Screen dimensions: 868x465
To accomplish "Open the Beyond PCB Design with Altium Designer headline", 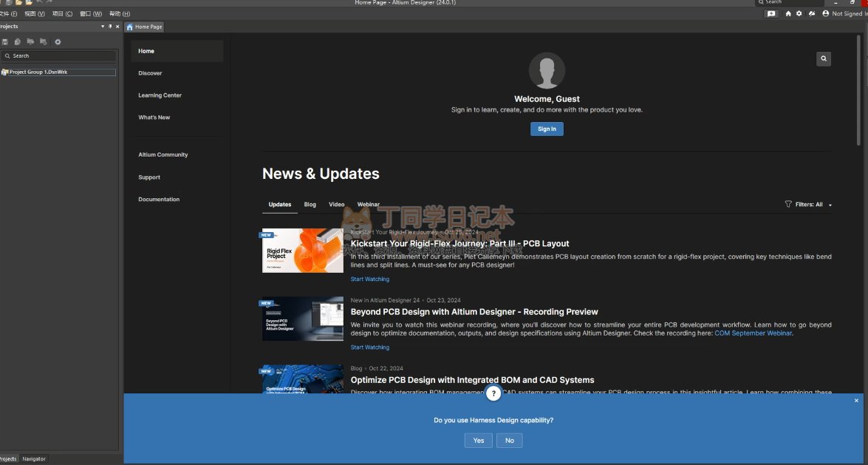I will [x=474, y=312].
